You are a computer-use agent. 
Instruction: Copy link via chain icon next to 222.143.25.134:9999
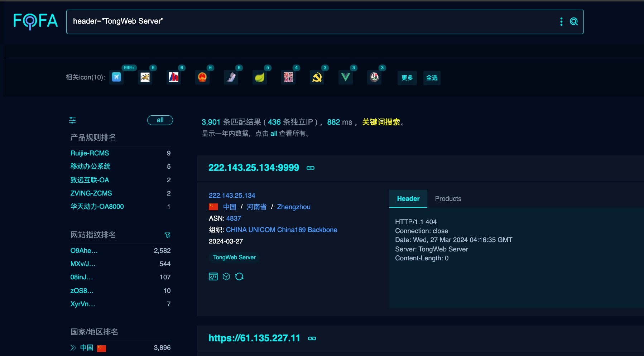[310, 168]
